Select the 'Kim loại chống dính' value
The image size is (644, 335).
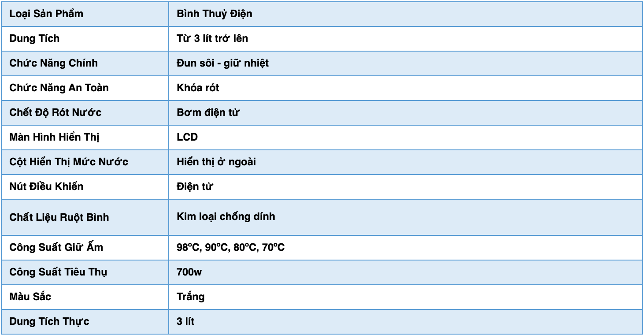(x=226, y=216)
